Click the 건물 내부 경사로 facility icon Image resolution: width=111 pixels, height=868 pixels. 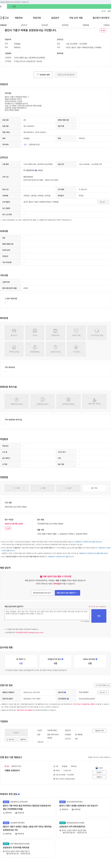94,401
